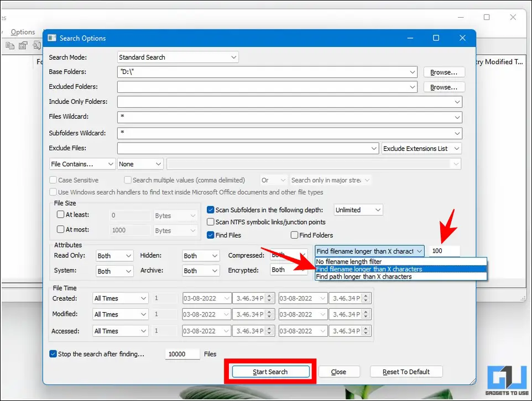The image size is (532, 401).
Task: Toggle Scan Subfolders in the following depth
Action: [210, 210]
